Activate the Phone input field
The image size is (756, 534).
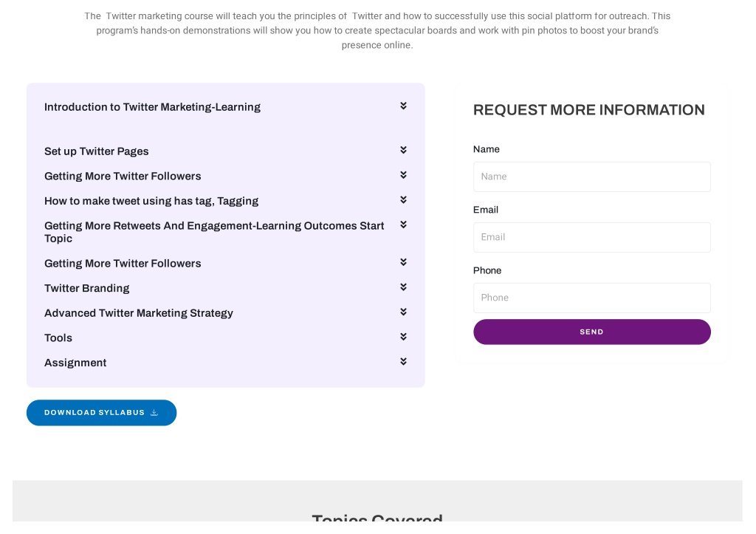[x=591, y=298]
